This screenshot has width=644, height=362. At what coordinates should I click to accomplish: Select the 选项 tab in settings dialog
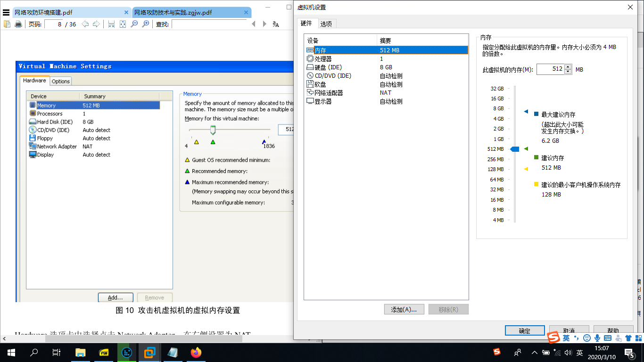coord(326,24)
